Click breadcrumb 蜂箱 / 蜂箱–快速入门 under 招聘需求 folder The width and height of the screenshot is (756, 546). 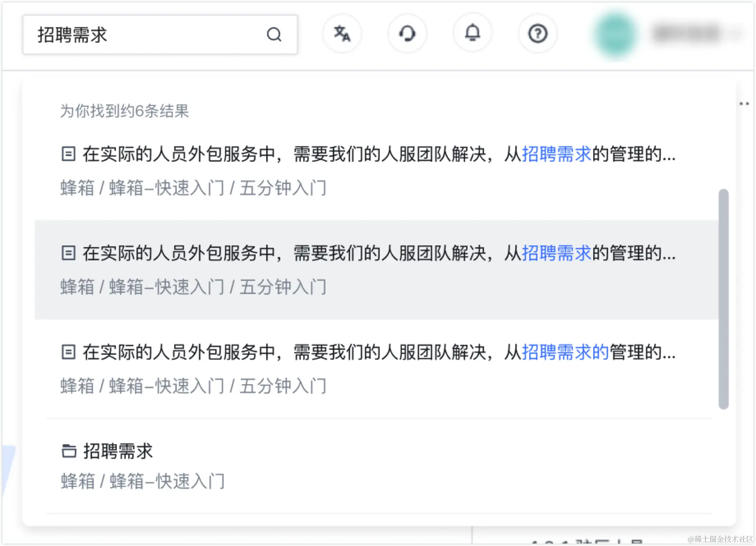[143, 481]
